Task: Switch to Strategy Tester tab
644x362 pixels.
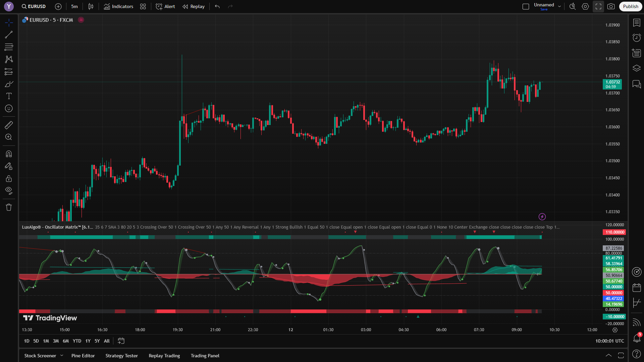Action: [121, 356]
